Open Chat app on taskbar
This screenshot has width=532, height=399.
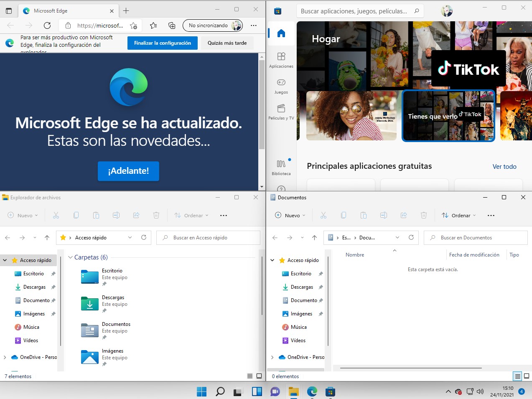coord(275,391)
